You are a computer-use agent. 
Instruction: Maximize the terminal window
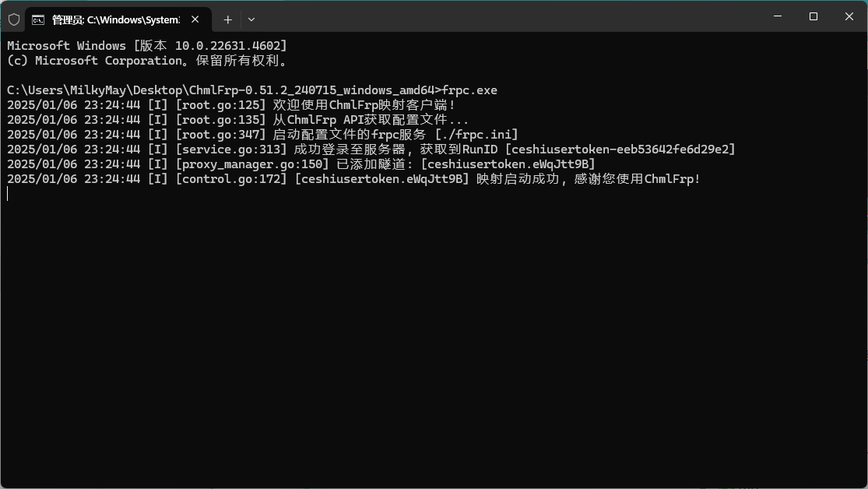click(813, 16)
